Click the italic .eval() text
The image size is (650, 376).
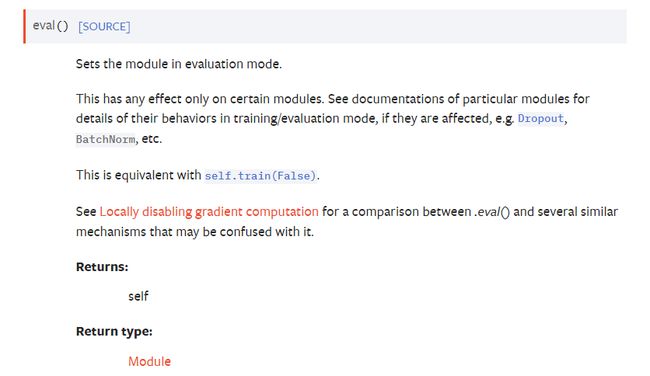[492, 212]
